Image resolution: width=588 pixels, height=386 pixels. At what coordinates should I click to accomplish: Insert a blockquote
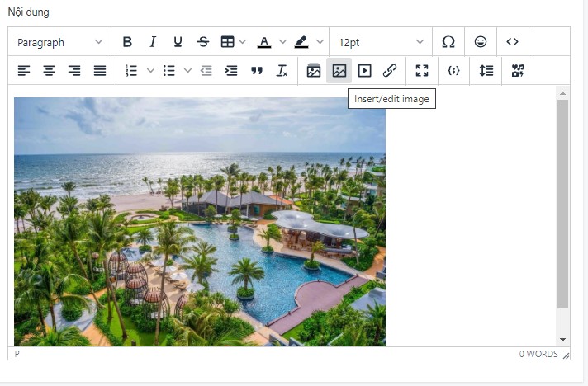click(257, 71)
